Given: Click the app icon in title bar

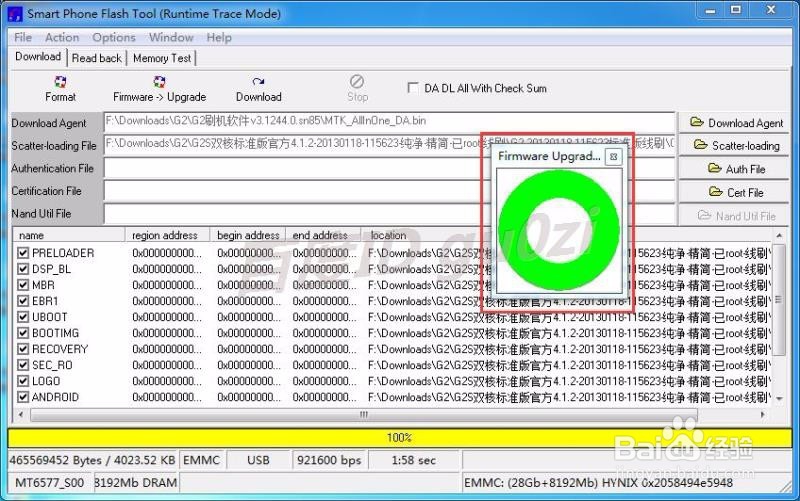Looking at the screenshot, I should pyautogui.click(x=15, y=13).
